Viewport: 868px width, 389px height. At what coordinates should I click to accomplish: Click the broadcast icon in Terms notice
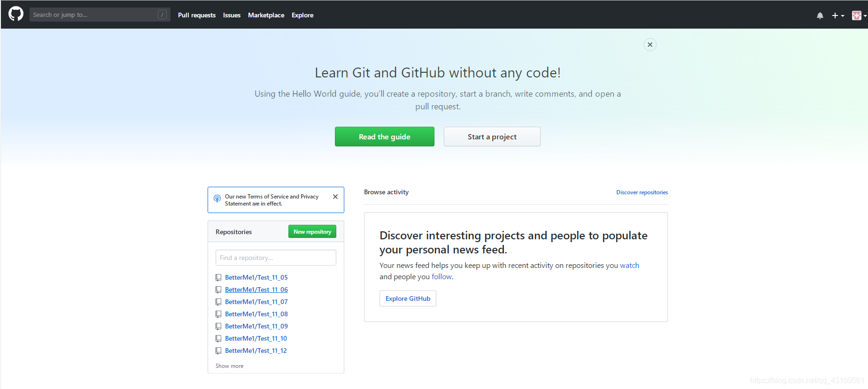pos(217,198)
